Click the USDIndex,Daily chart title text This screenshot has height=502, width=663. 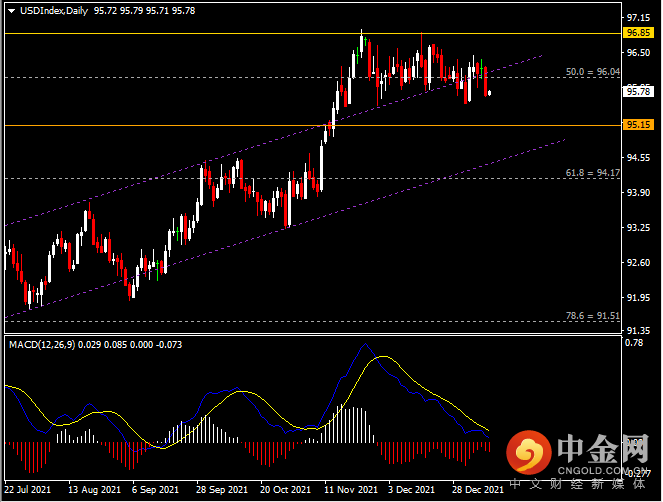[54, 11]
